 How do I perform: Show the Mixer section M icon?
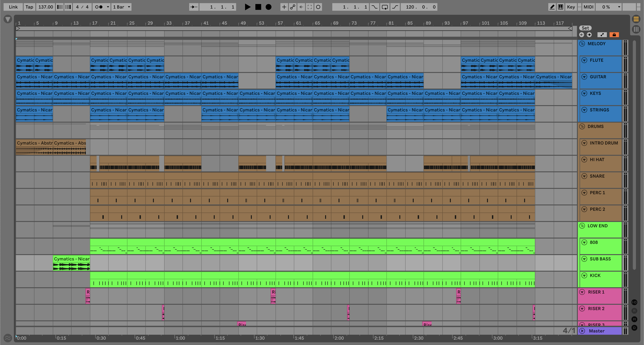pyautogui.click(x=634, y=319)
